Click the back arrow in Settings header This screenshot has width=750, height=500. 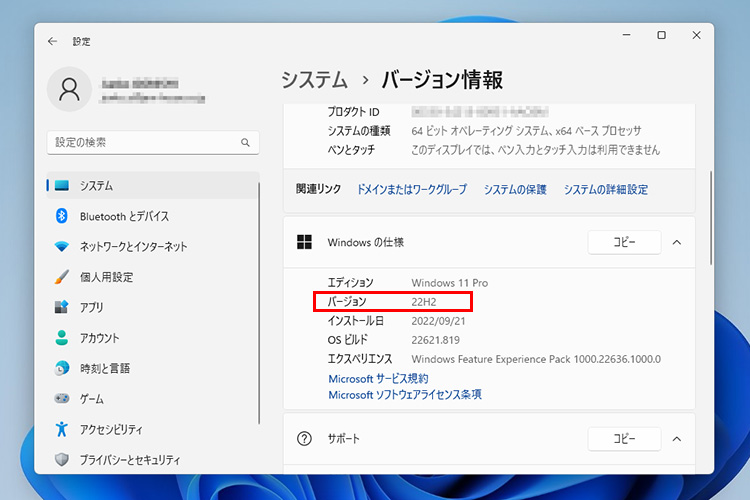click(x=53, y=41)
